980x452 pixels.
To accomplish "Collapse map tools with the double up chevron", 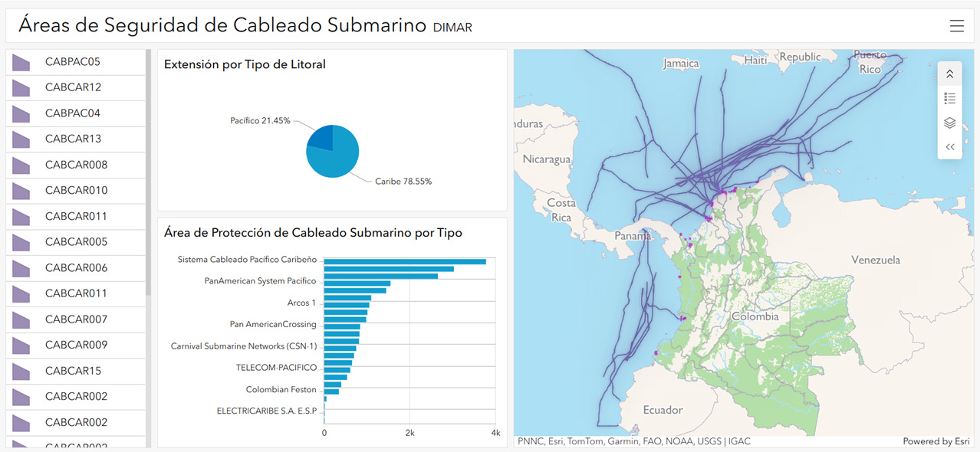I will [x=949, y=74].
